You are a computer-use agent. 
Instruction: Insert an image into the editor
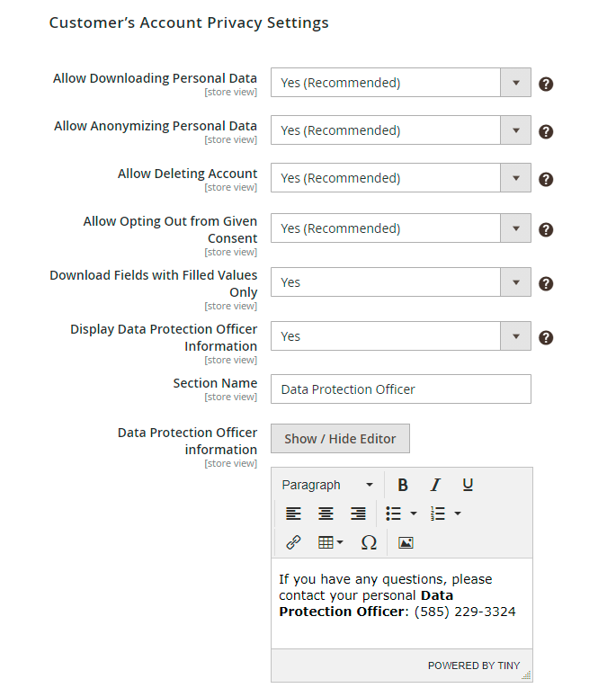(406, 542)
